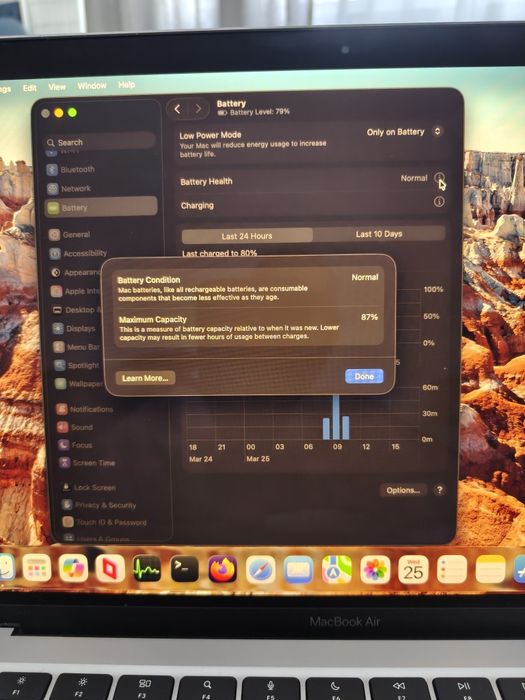The height and width of the screenshot is (700, 525).
Task: Open Appearance settings in sidebar
Action: 75,272
